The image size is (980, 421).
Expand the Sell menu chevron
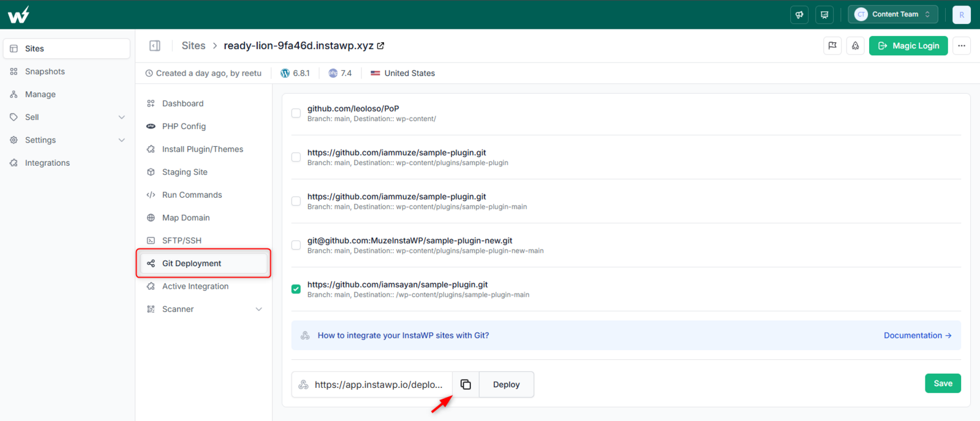pyautogui.click(x=121, y=117)
